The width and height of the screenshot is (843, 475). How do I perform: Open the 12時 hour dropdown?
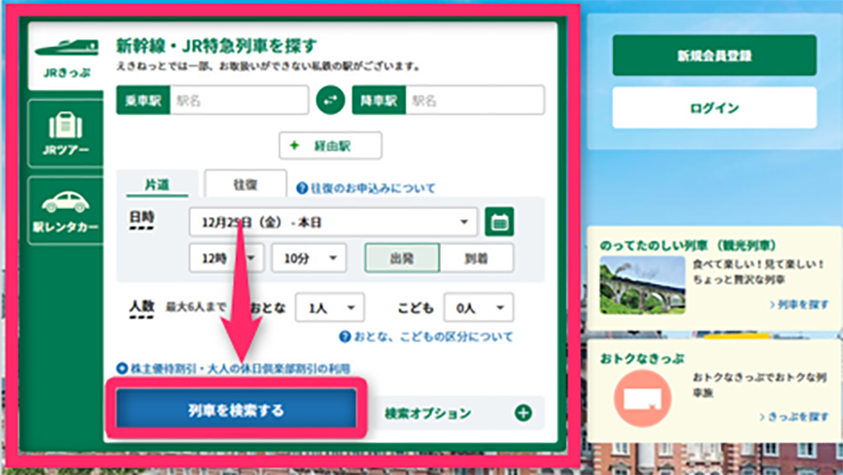click(226, 258)
